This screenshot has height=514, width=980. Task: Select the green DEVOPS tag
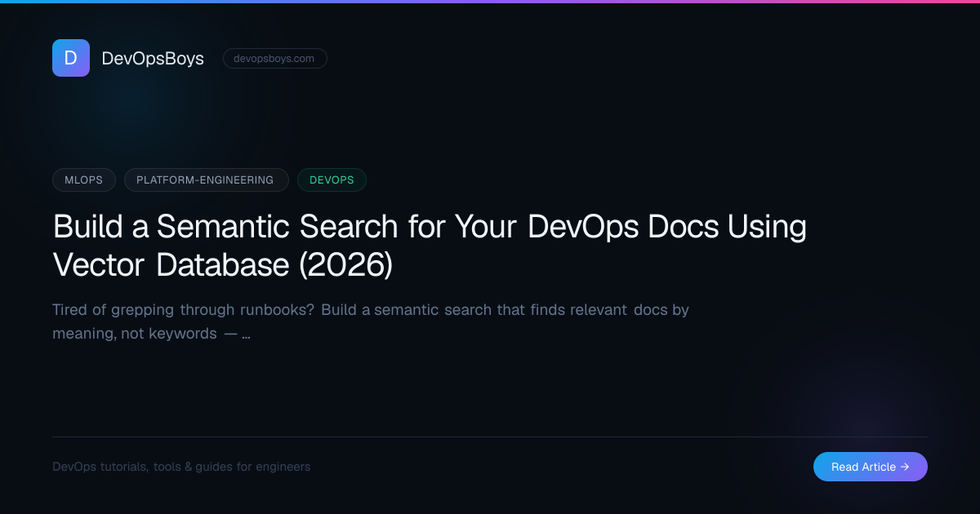(x=332, y=179)
